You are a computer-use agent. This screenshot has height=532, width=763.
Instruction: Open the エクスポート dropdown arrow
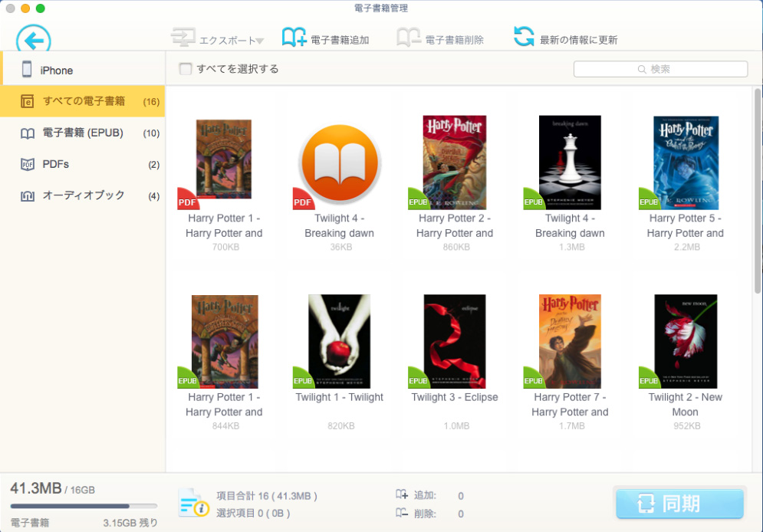click(x=260, y=41)
